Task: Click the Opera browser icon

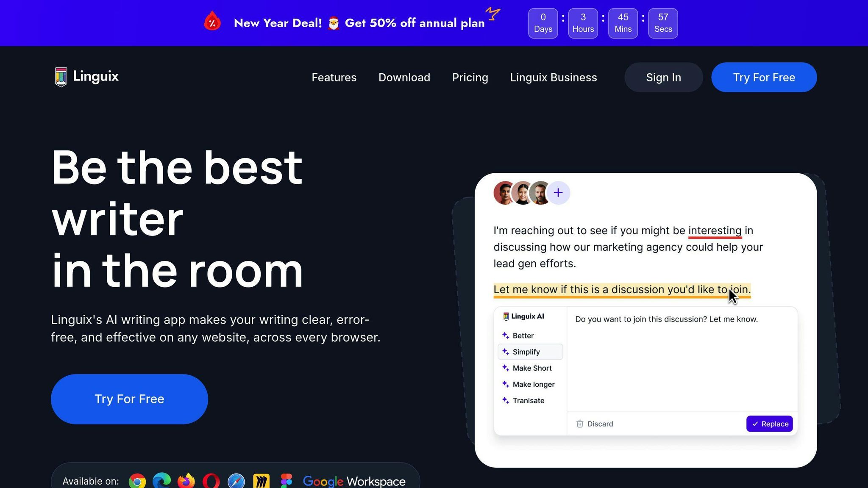Action: 211,481
